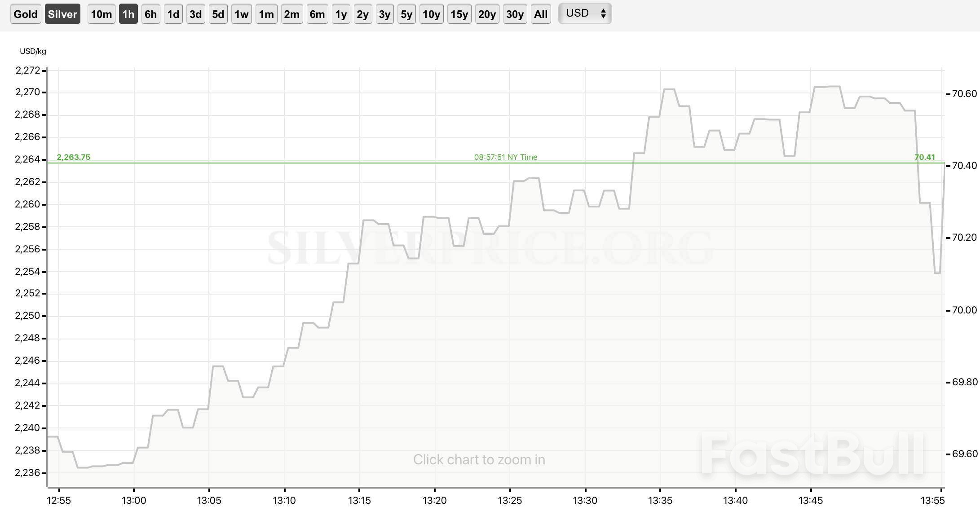The width and height of the screenshot is (980, 520).
Task: Show 10y price history
Action: click(x=431, y=14)
